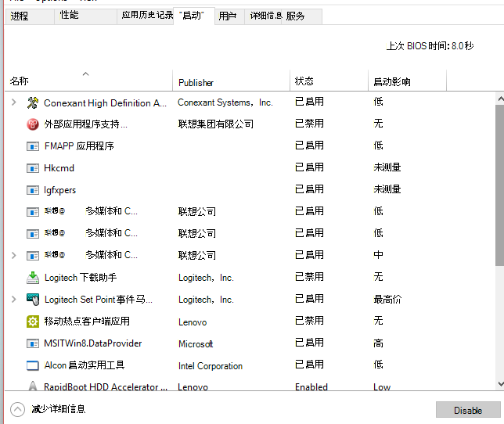The height and width of the screenshot is (424, 504).
Task: Click the MSITWin8.DataProvider icon
Action: (33, 343)
